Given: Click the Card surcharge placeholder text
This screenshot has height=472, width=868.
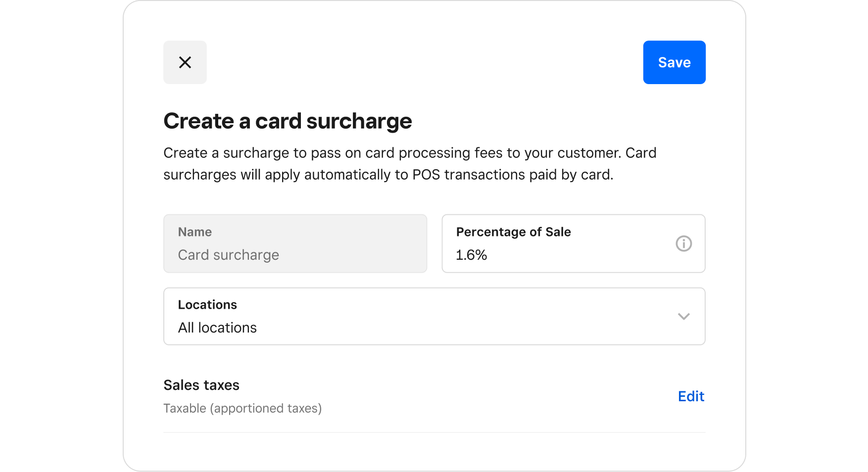Looking at the screenshot, I should click(228, 255).
